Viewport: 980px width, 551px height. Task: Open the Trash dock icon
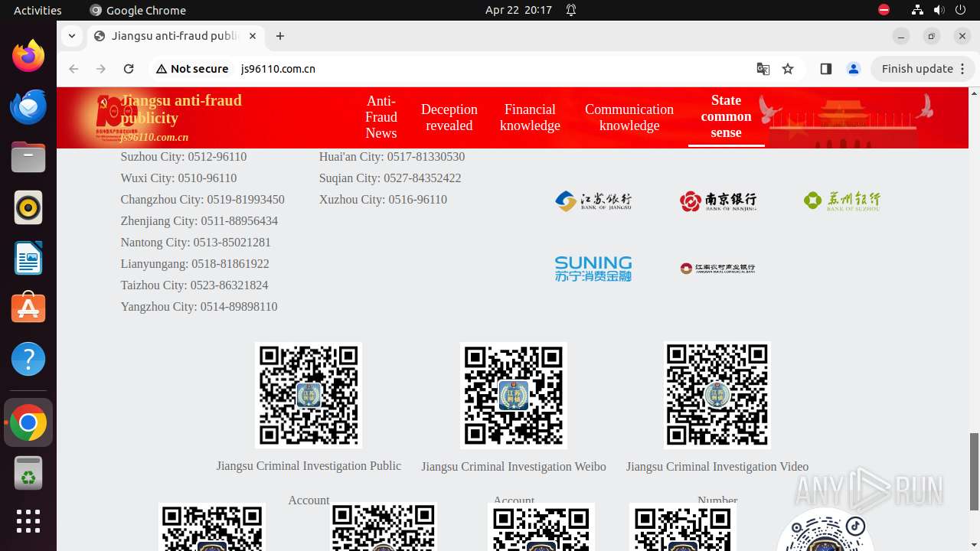(x=28, y=473)
